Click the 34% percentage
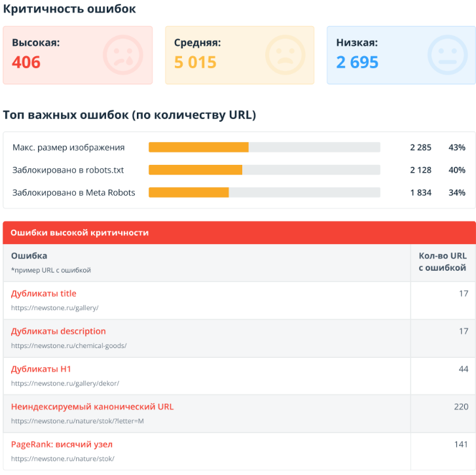The image size is (476, 475). (x=457, y=192)
